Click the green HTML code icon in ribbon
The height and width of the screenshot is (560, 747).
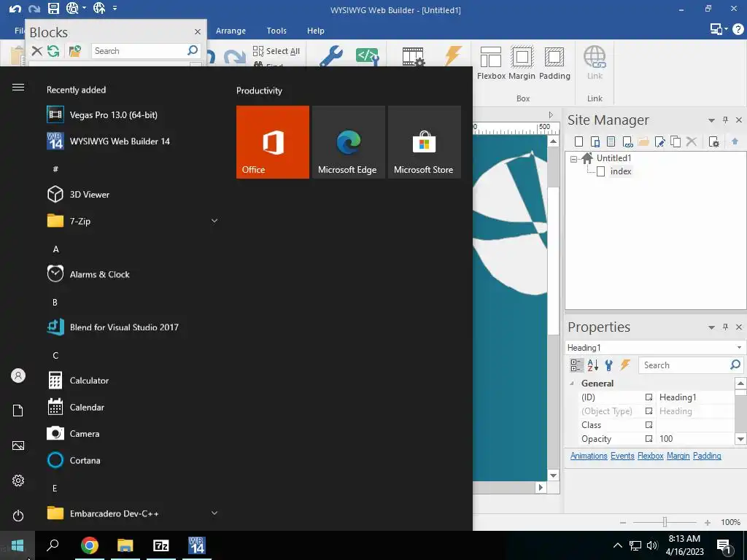368,56
